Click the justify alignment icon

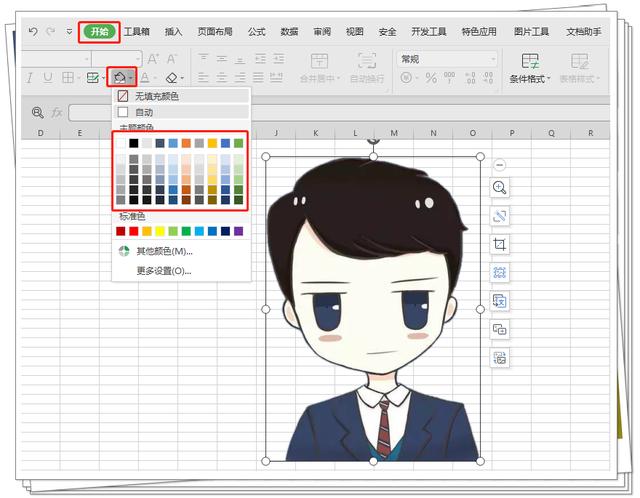[258, 77]
